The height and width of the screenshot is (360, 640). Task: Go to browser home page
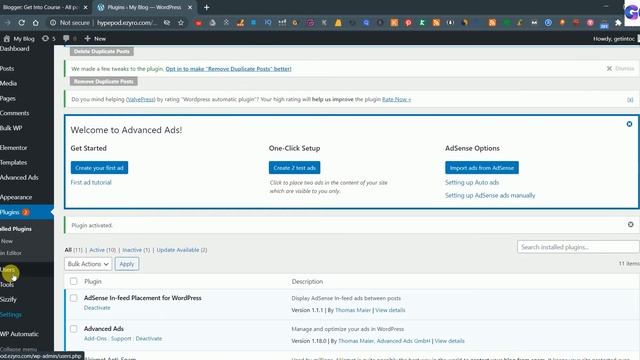pos(36,23)
